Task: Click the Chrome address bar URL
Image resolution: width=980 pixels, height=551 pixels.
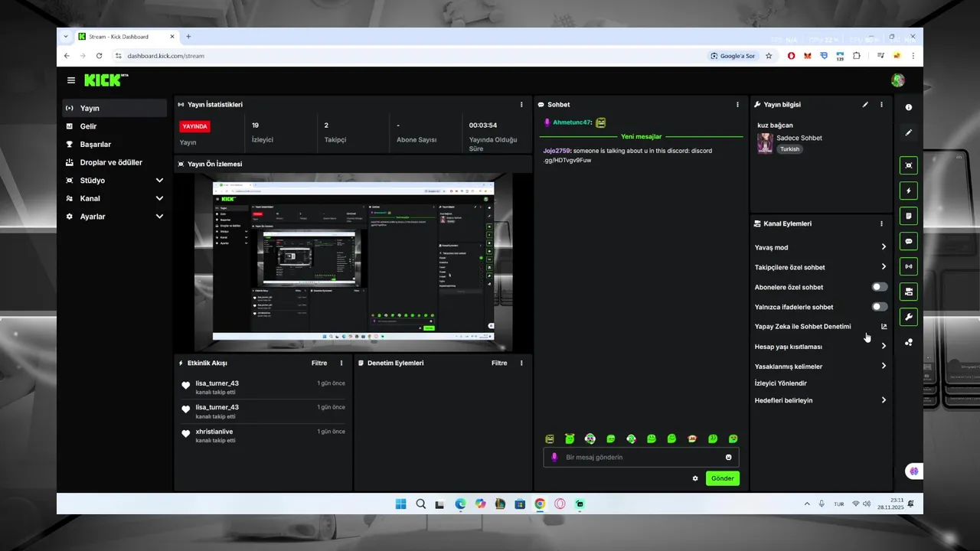Action: coord(165,56)
